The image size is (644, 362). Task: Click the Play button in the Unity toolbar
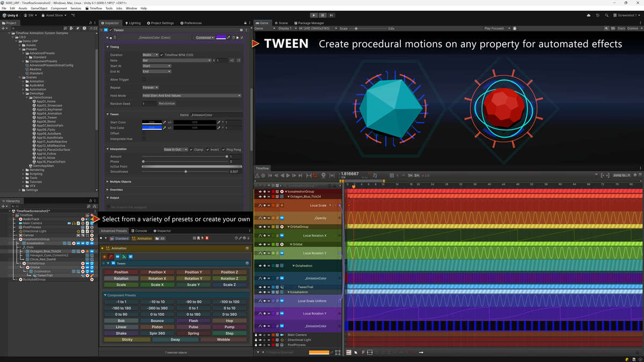pyautogui.click(x=314, y=15)
